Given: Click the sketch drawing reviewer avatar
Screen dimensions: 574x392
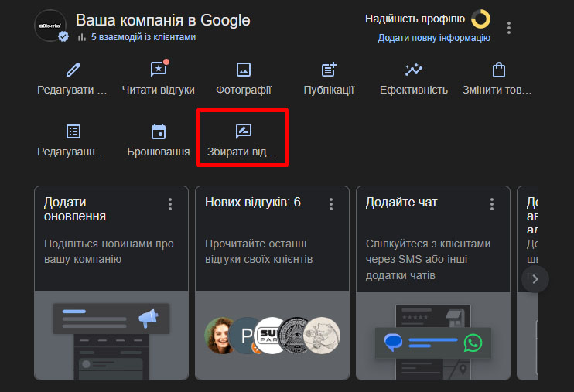Looking at the screenshot, I should 322,336.
